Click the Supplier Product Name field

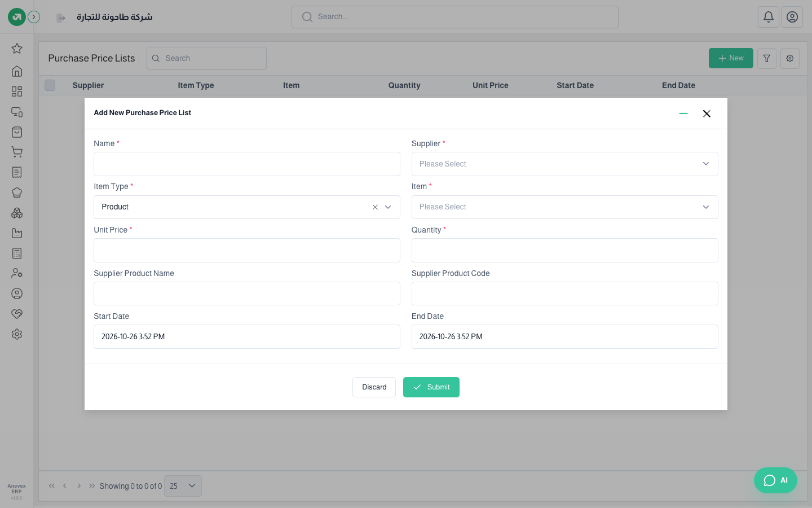[247, 294]
